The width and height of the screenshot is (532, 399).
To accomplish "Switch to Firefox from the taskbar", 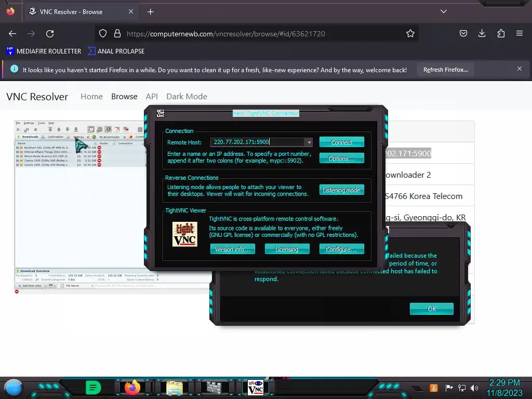I will 132,388.
